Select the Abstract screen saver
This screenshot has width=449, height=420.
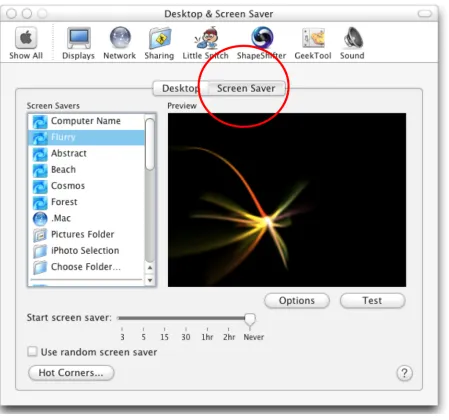86,154
